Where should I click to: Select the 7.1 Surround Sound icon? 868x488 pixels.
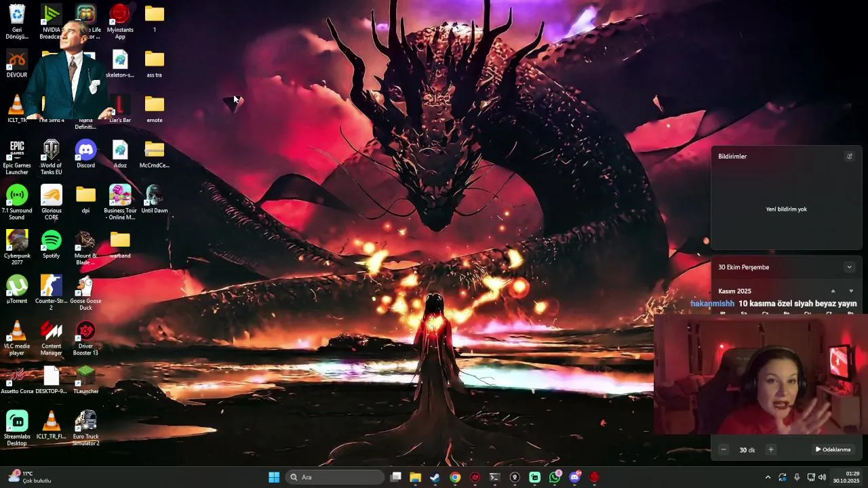[17, 202]
